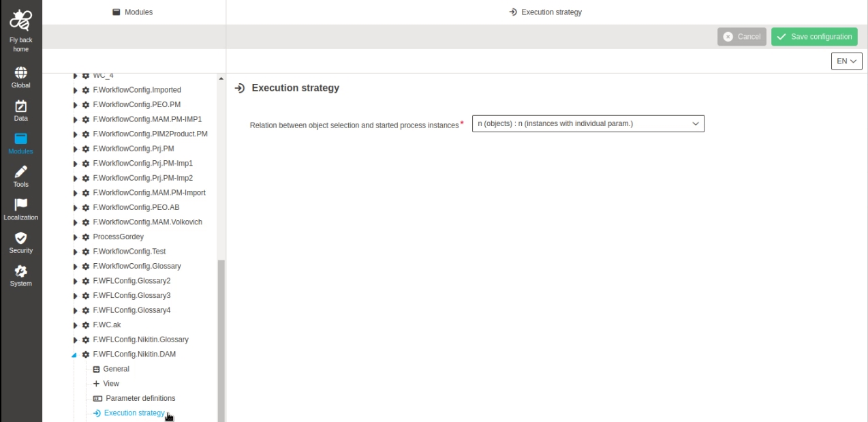
Task: Open the EN language dropdown
Action: tap(847, 61)
